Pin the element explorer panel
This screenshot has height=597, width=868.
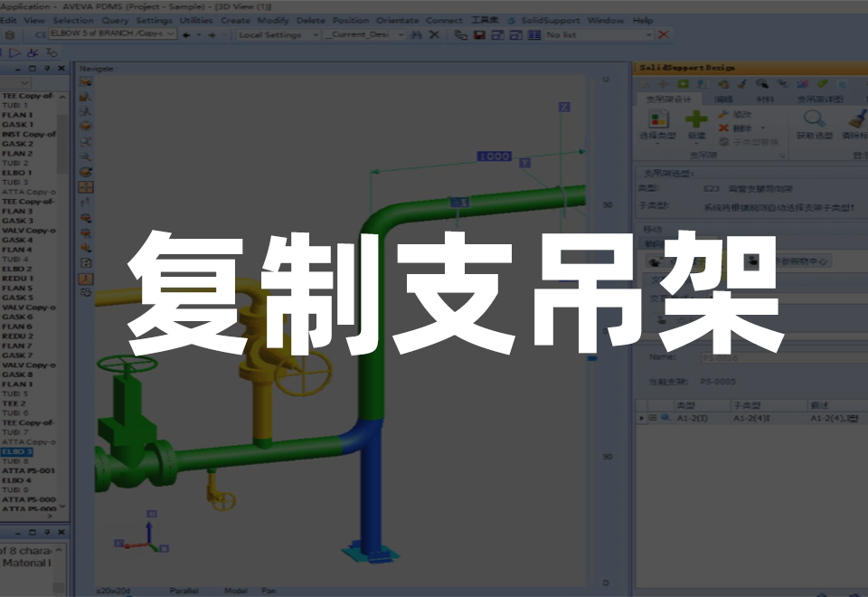47,68
